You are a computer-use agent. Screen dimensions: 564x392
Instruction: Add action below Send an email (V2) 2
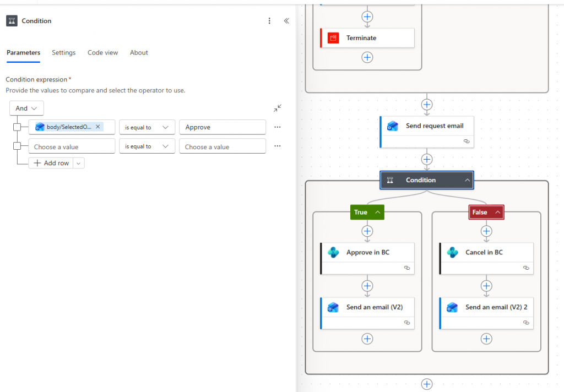486,339
